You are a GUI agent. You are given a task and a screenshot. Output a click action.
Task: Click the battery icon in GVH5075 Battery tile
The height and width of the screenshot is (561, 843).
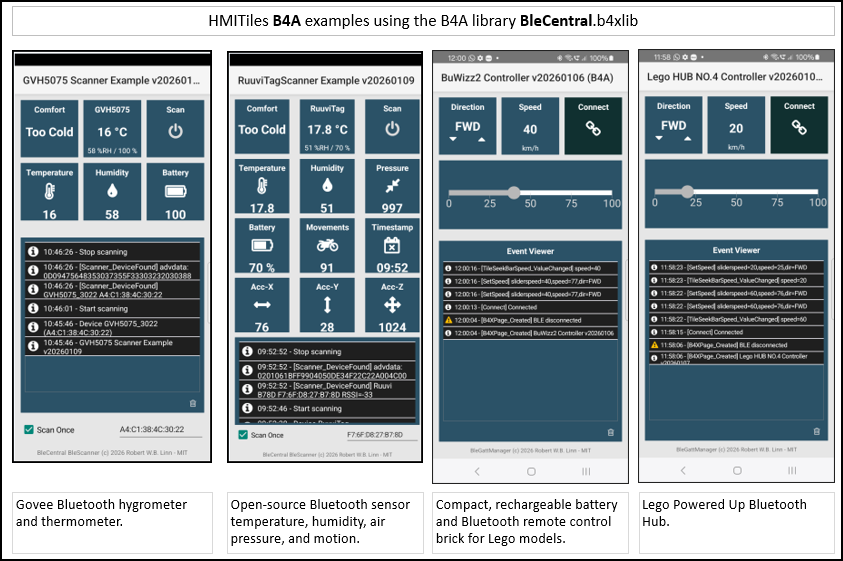coord(175,191)
